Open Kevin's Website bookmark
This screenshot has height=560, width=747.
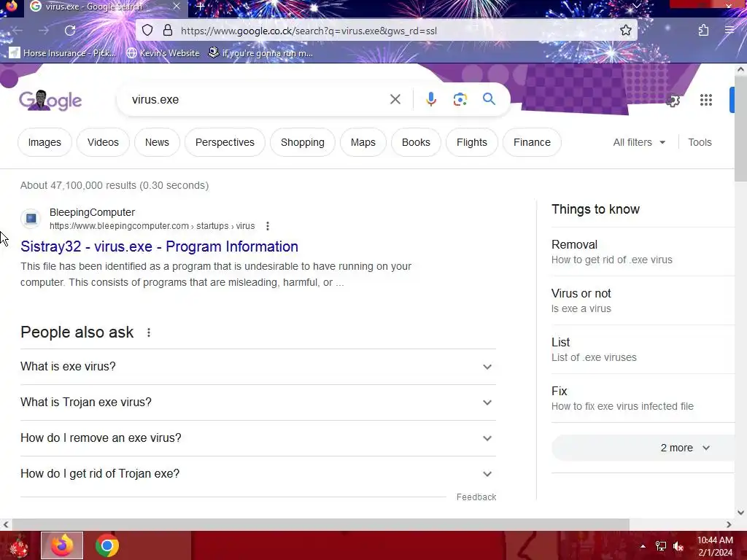(x=163, y=52)
